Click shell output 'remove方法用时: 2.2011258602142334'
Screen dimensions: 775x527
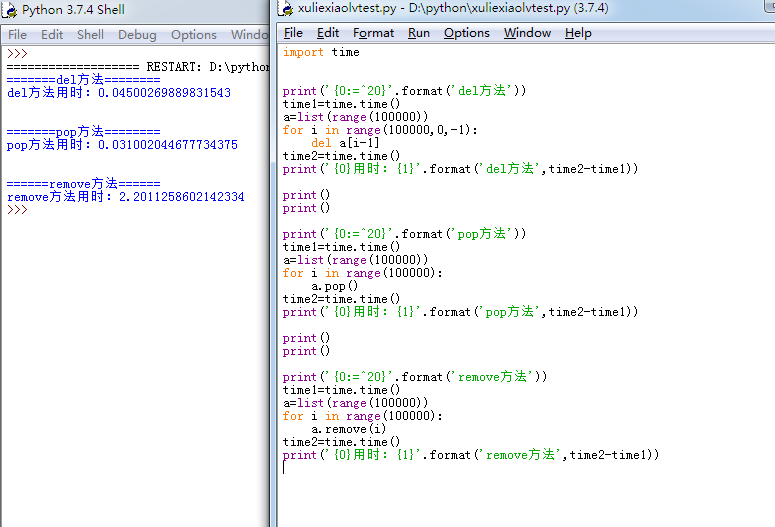point(126,196)
